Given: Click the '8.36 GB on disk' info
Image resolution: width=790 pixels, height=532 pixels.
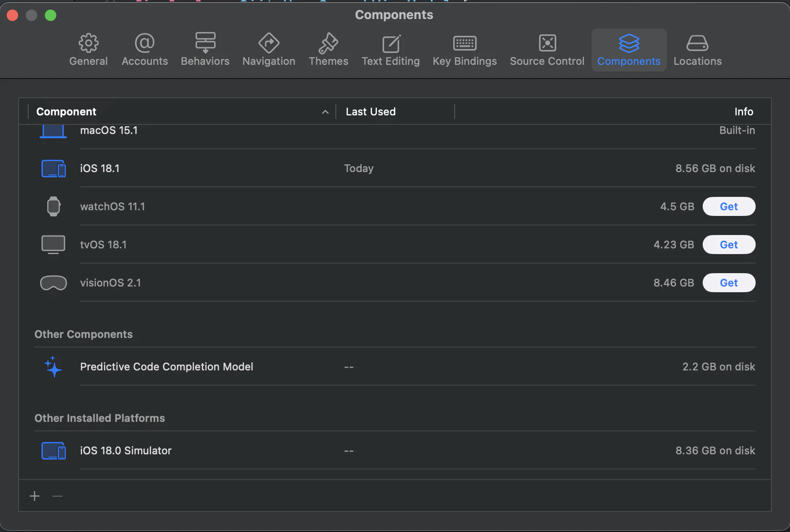Looking at the screenshot, I should [715, 450].
